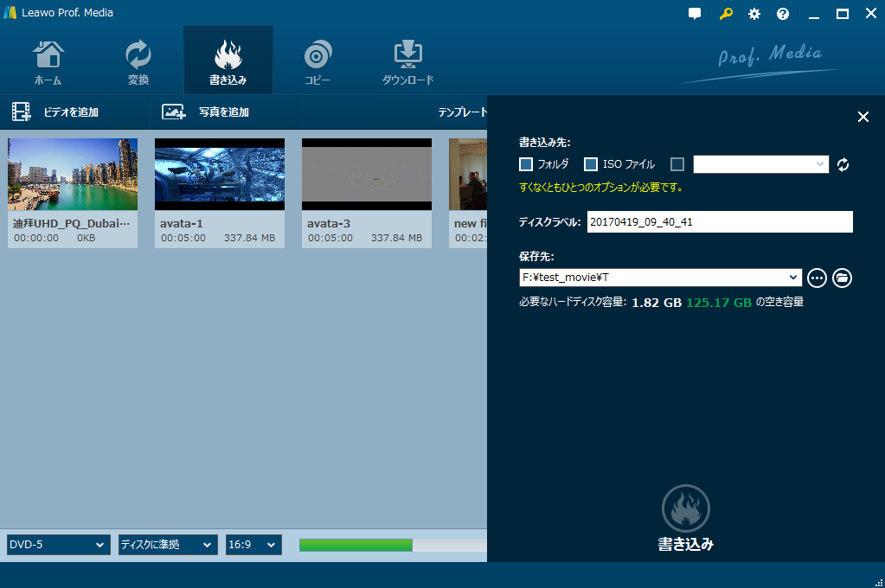The image size is (885, 588).
Task: Open the settings gear icon
Action: click(754, 14)
